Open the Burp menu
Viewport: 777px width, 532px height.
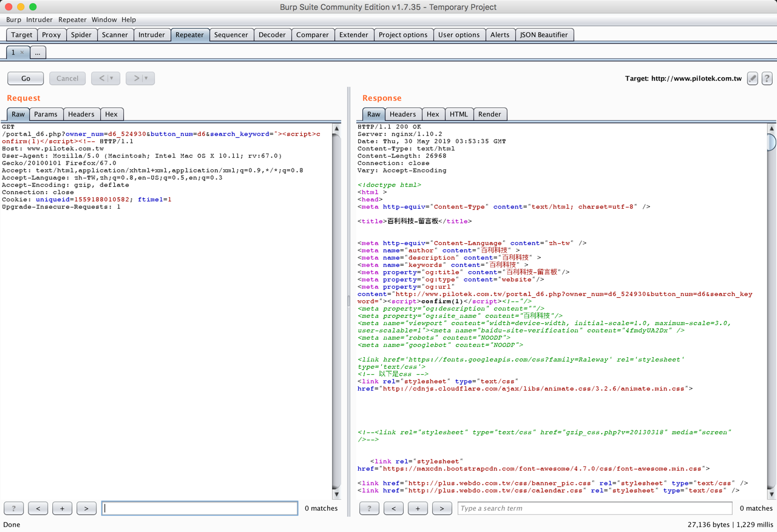coord(13,19)
